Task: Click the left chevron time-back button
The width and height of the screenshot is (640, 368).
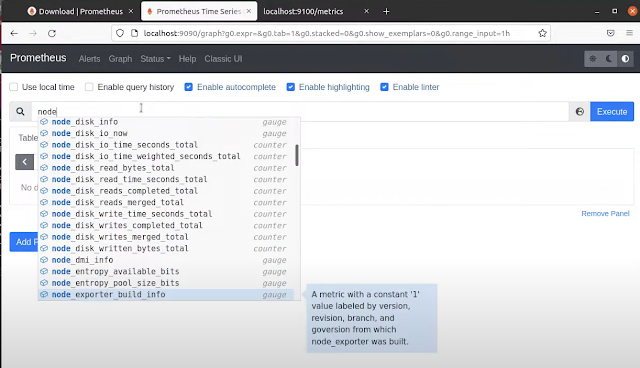Action: click(x=24, y=162)
